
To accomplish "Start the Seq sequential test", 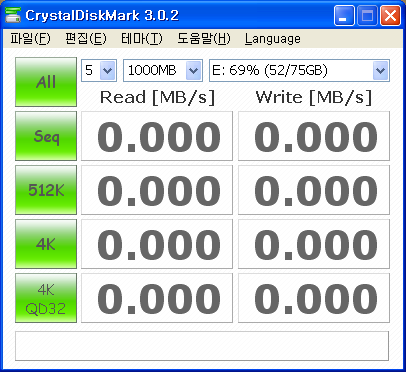I will click(46, 136).
